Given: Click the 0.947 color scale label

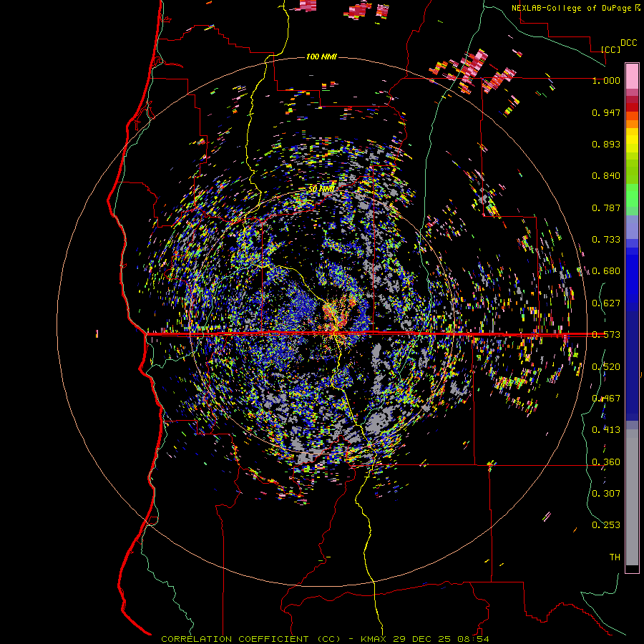Looking at the screenshot, I should (x=606, y=112).
